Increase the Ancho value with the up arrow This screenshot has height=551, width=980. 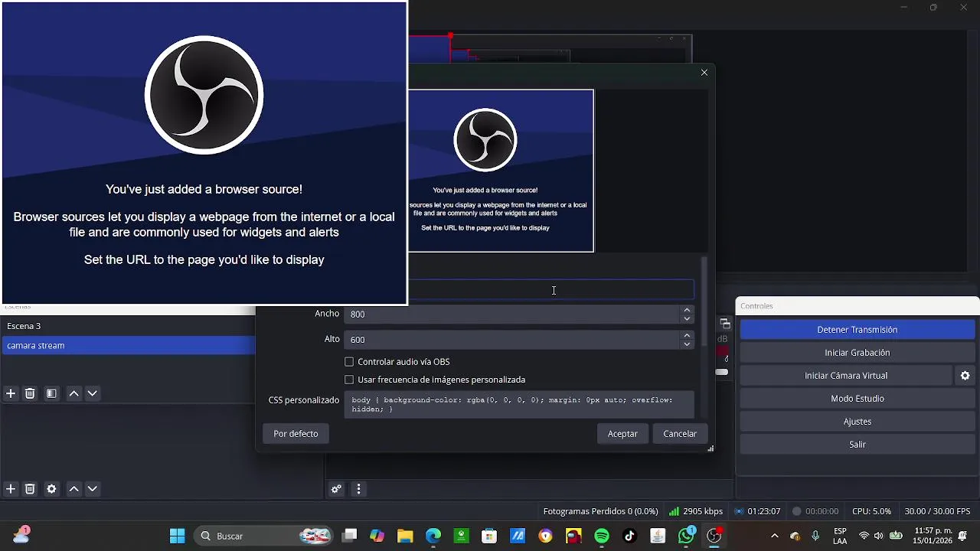pos(687,310)
